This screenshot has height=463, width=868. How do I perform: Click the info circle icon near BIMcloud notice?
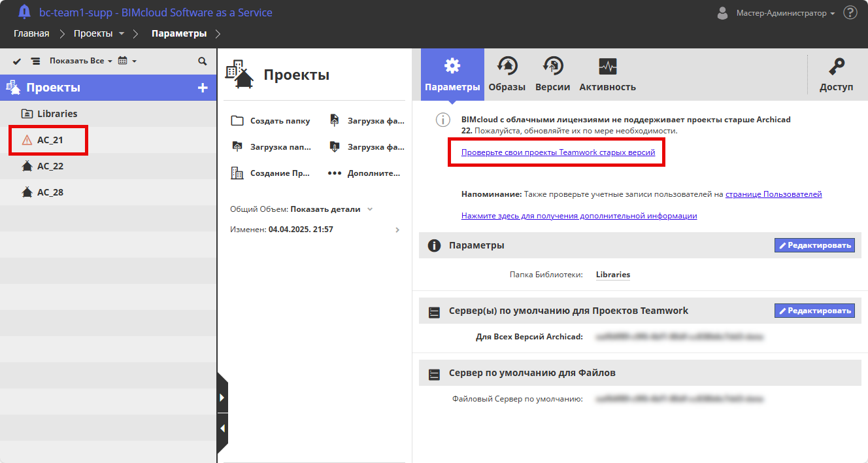pyautogui.click(x=444, y=120)
